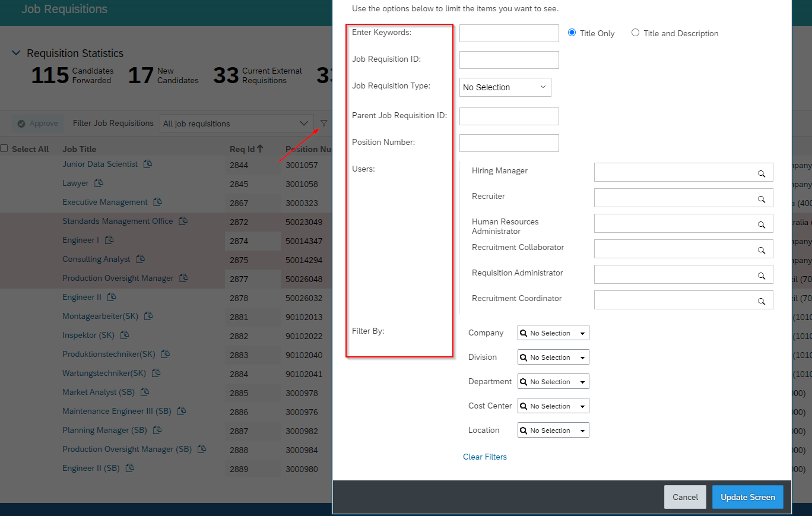Click the copy icon next to Maintenance Engineer III (SB)

[x=182, y=411]
